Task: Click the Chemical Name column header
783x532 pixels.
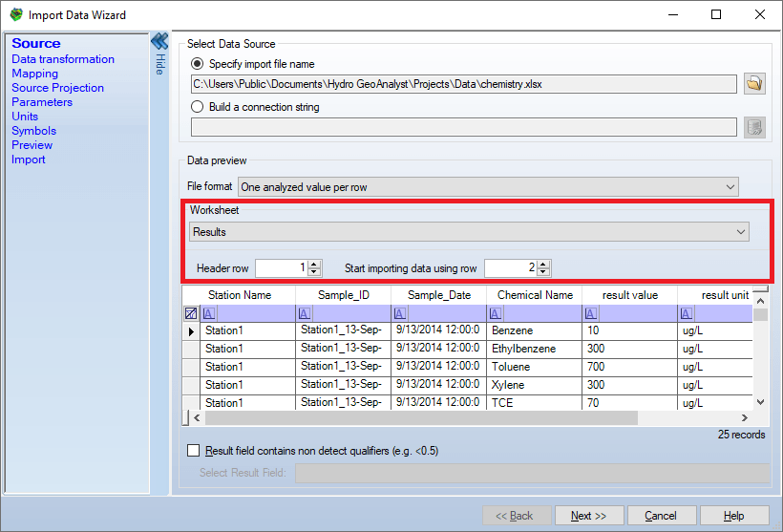Action: pyautogui.click(x=535, y=295)
